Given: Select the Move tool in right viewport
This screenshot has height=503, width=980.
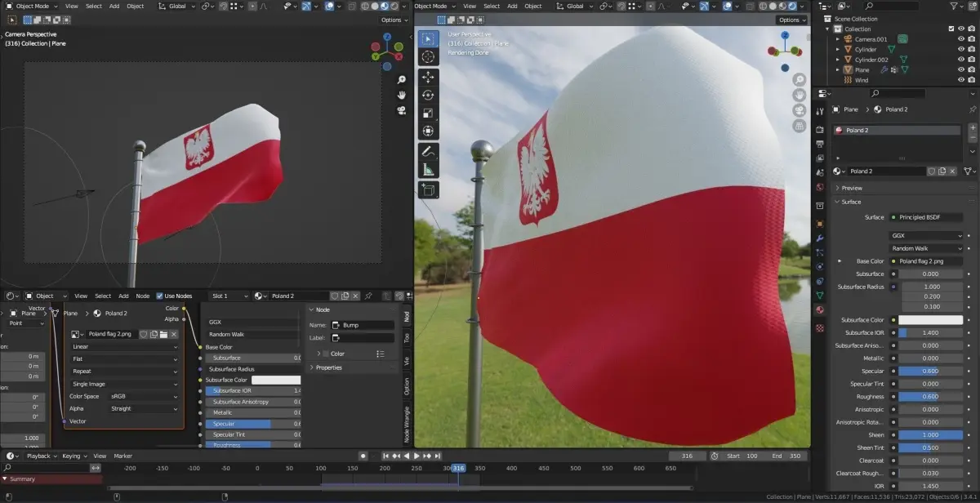Looking at the screenshot, I should [428, 77].
